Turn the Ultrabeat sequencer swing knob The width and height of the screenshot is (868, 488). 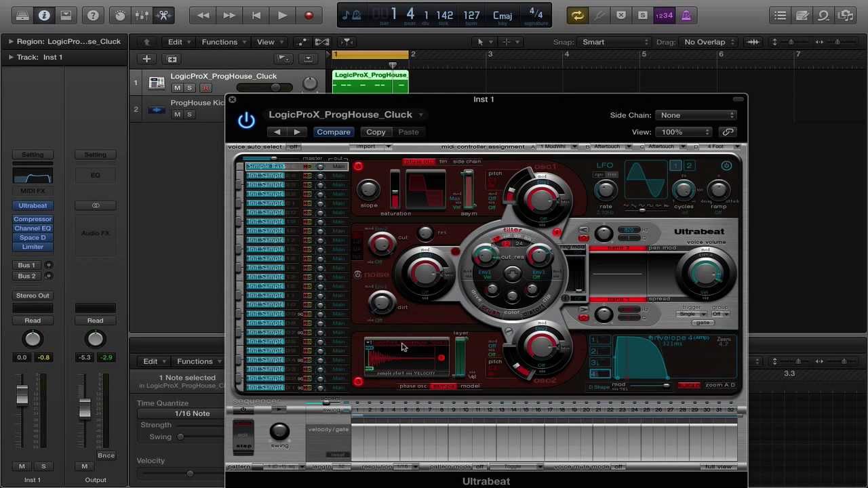[279, 431]
